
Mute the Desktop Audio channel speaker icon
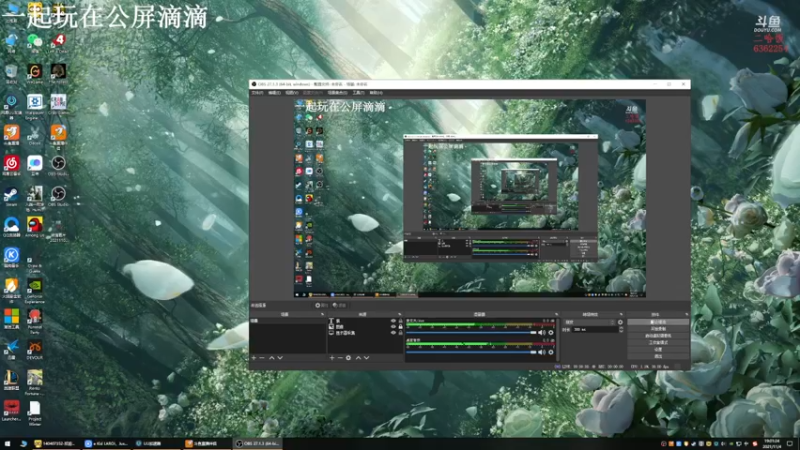(x=541, y=352)
